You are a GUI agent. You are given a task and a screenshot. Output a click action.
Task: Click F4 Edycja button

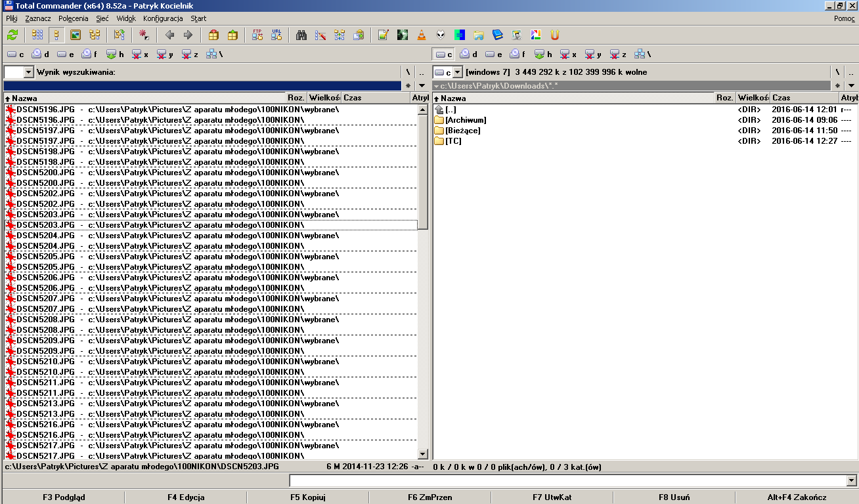186,497
